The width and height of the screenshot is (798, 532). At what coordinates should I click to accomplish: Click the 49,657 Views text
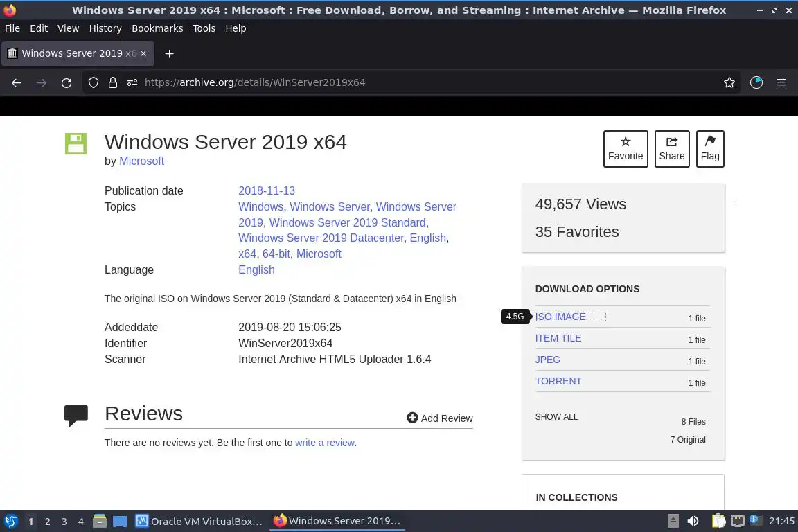(580, 204)
